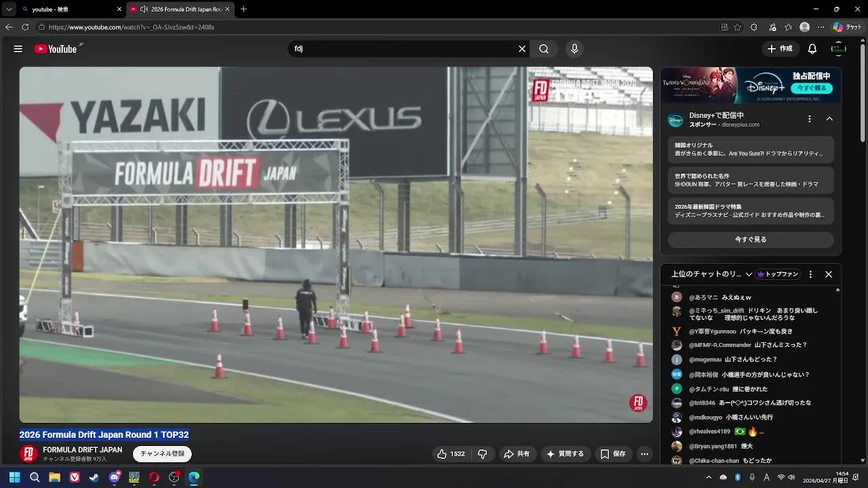Open OBS Studio from the taskbar
This screenshot has height=488, width=868.
coord(174,477)
